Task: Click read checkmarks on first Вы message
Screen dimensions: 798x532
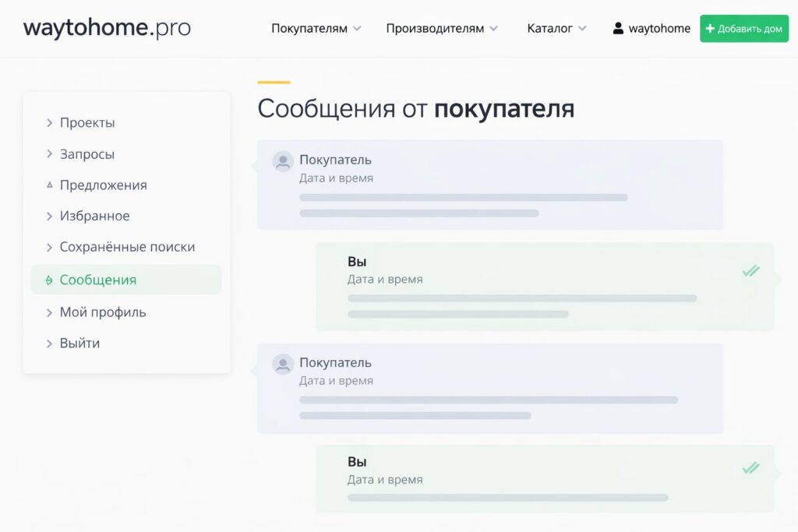Action: point(750,271)
